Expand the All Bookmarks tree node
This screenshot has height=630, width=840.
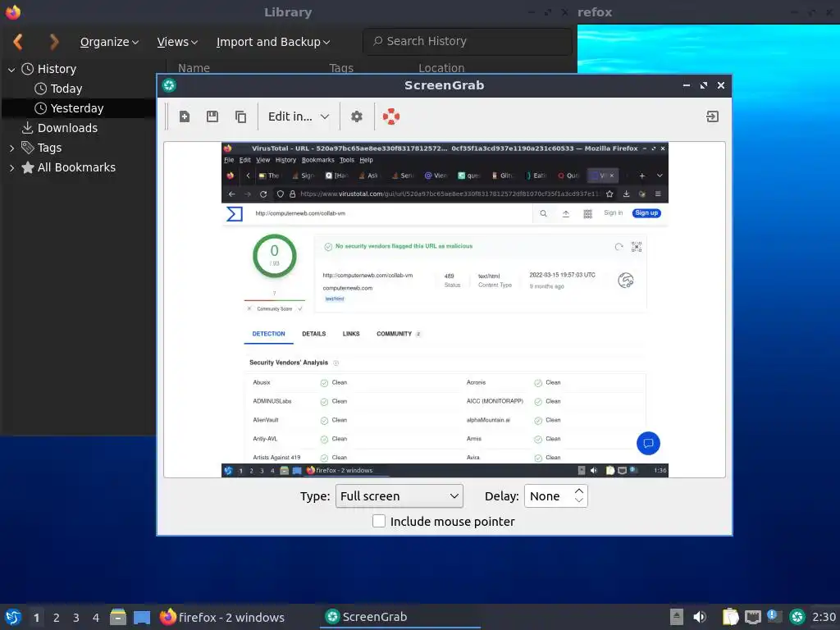[11, 167]
